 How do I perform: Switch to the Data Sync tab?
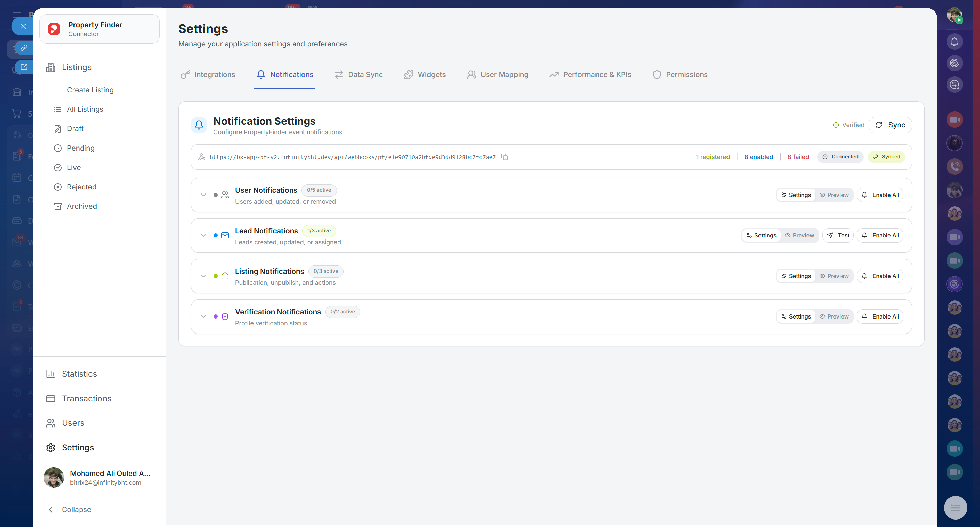(359, 75)
